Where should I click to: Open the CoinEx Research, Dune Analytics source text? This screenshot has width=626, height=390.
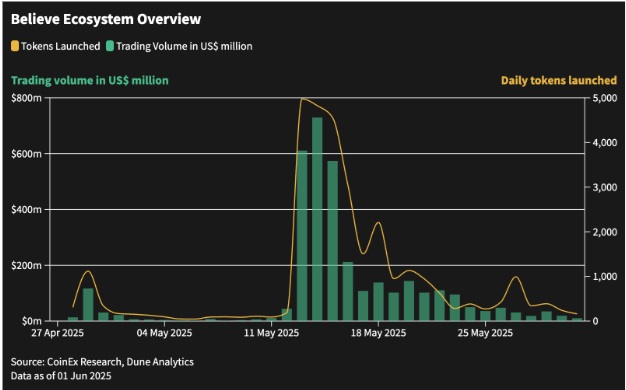(x=102, y=362)
